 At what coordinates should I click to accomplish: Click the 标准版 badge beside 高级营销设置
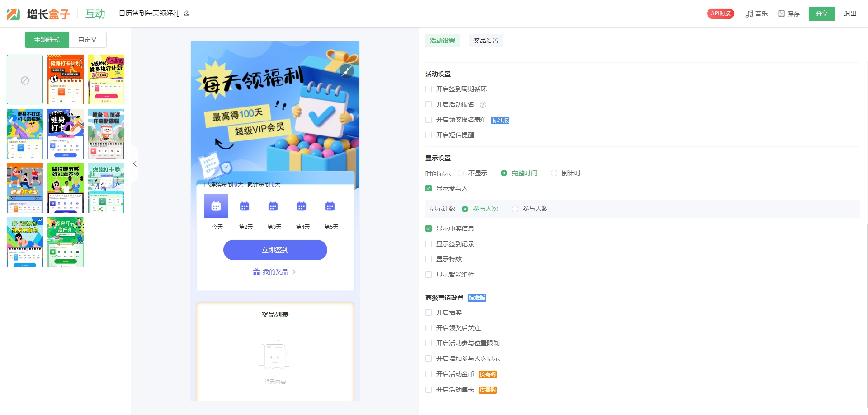[477, 298]
